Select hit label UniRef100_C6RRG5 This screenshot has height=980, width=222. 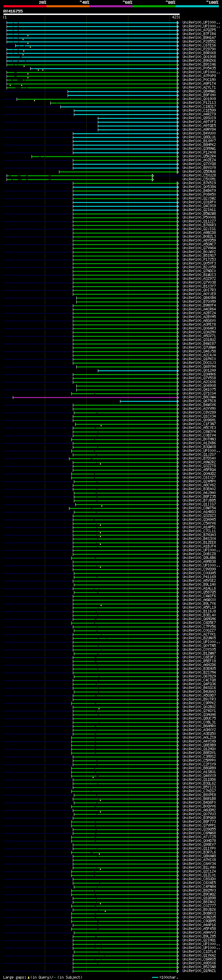(x=199, y=959)
